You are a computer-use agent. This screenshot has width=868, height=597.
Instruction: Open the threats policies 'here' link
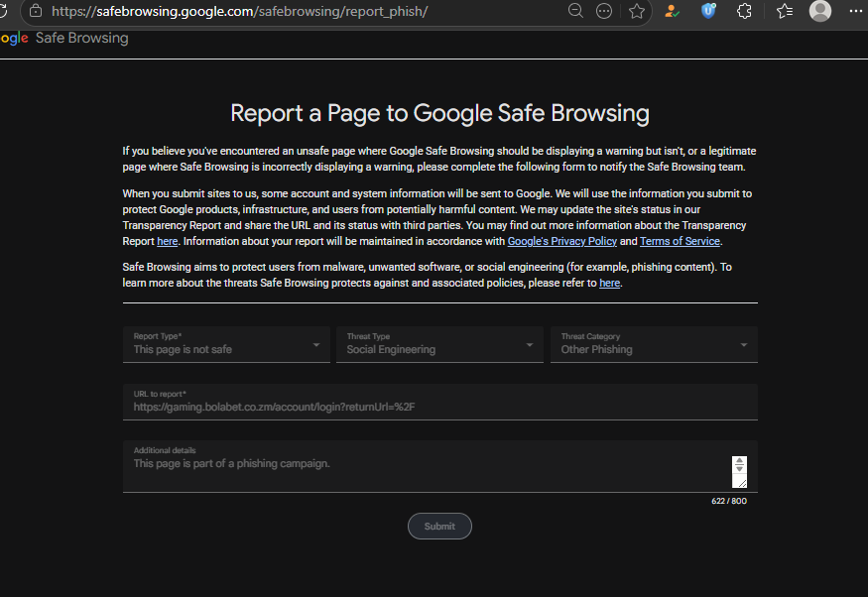[609, 283]
